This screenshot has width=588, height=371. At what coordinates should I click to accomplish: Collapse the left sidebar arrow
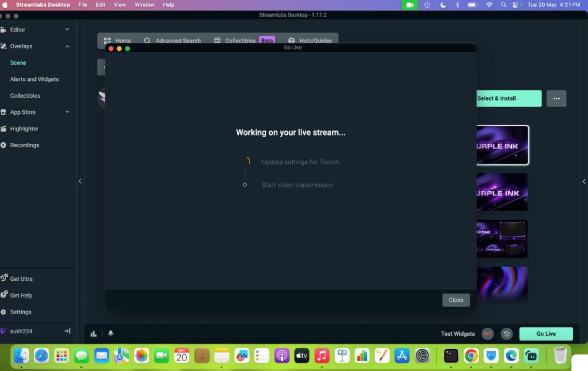[80, 181]
